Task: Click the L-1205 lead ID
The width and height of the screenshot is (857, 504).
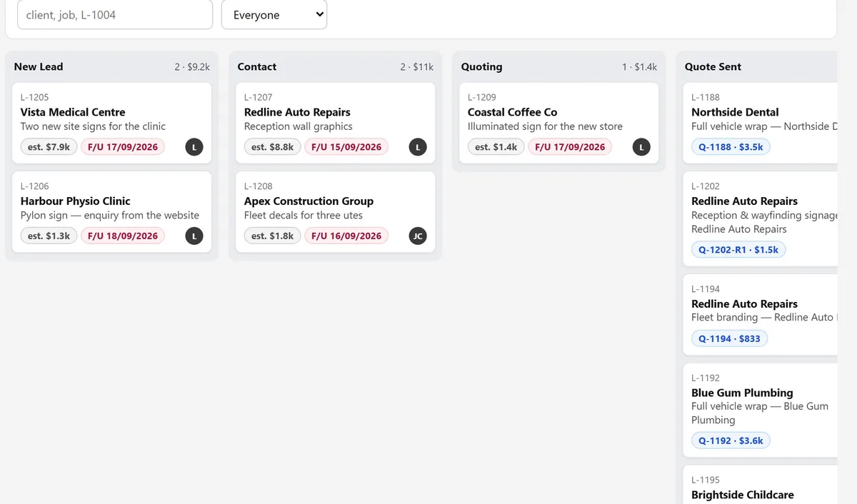Action: click(x=35, y=97)
